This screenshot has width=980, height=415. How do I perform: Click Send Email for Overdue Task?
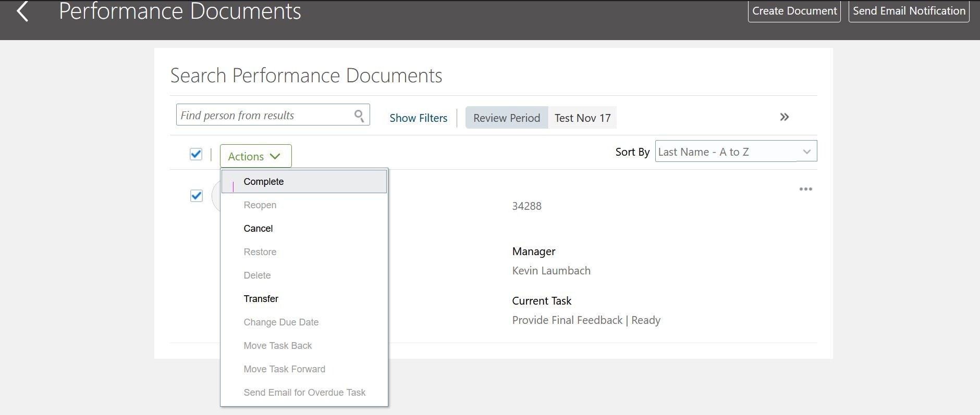[x=304, y=393]
